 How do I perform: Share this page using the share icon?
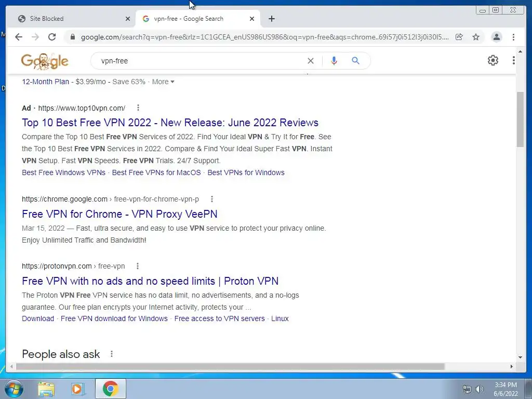[x=459, y=37]
